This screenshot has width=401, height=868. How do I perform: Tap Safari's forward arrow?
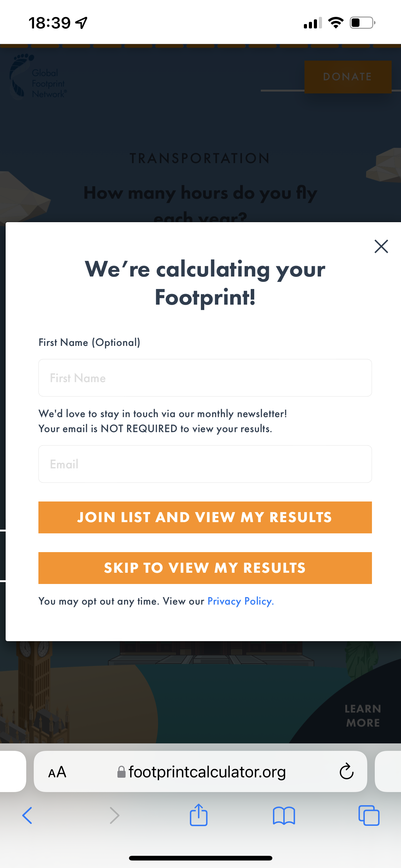(x=115, y=816)
